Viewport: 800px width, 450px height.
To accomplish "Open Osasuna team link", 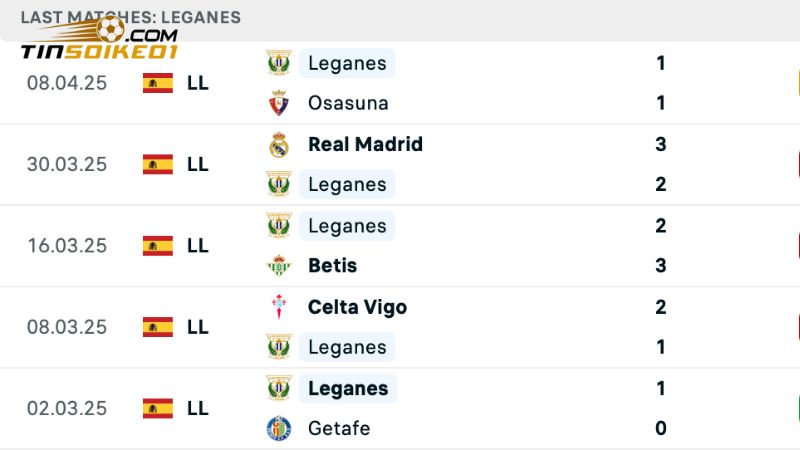I will coord(348,103).
